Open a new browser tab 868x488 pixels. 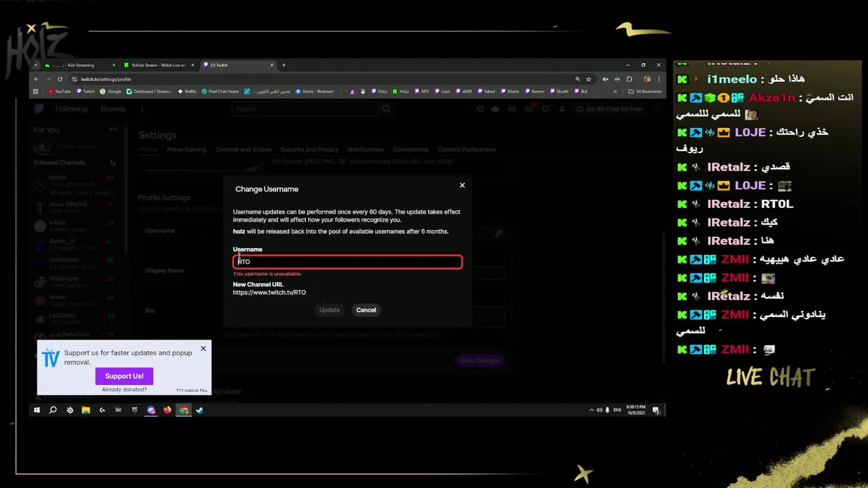(283, 65)
